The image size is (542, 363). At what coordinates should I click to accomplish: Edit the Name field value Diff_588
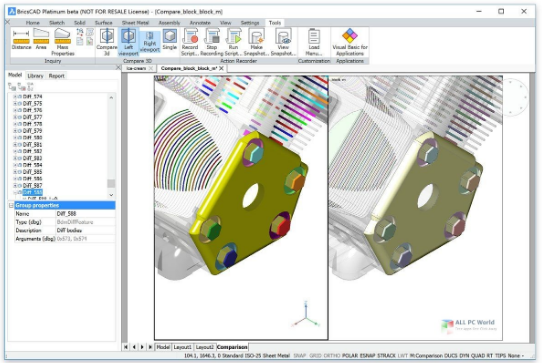tap(85, 214)
